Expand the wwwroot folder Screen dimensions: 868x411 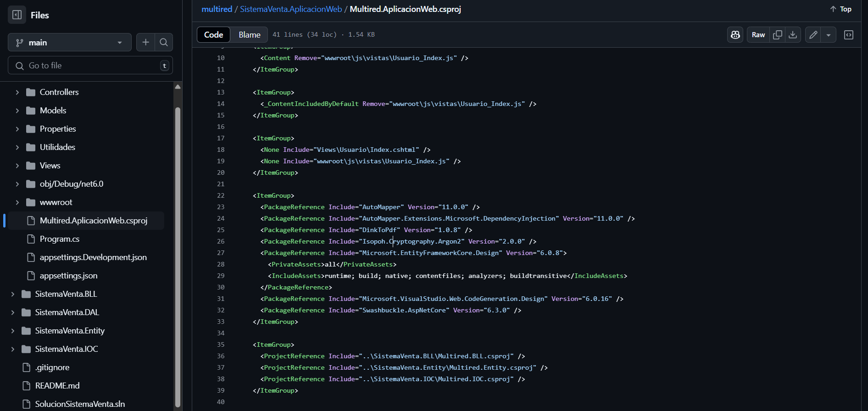point(17,202)
